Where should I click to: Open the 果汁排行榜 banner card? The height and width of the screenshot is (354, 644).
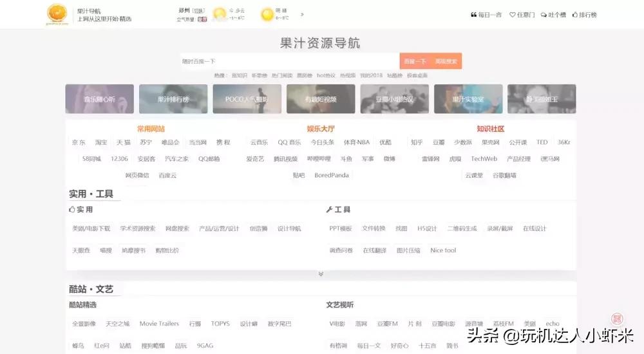173,99
